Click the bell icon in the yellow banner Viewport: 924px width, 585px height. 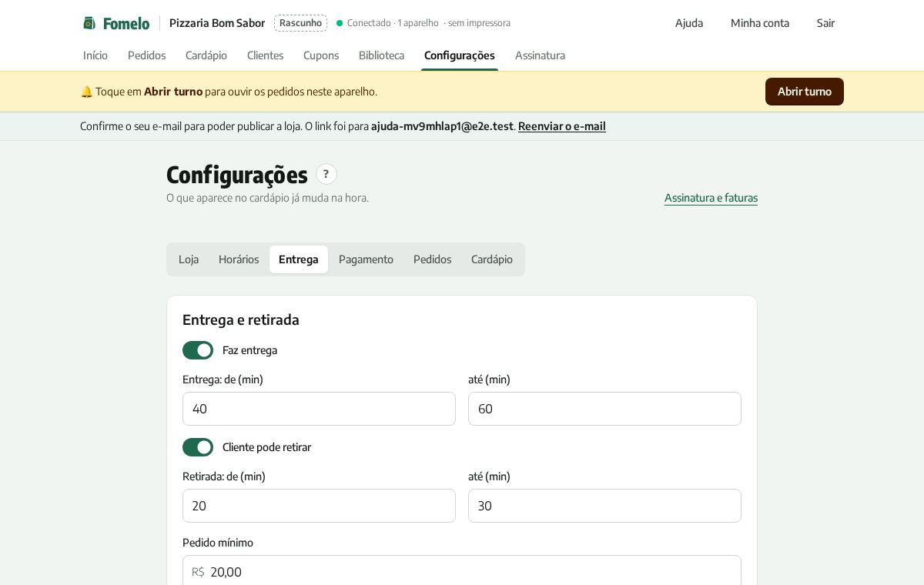[x=86, y=92]
